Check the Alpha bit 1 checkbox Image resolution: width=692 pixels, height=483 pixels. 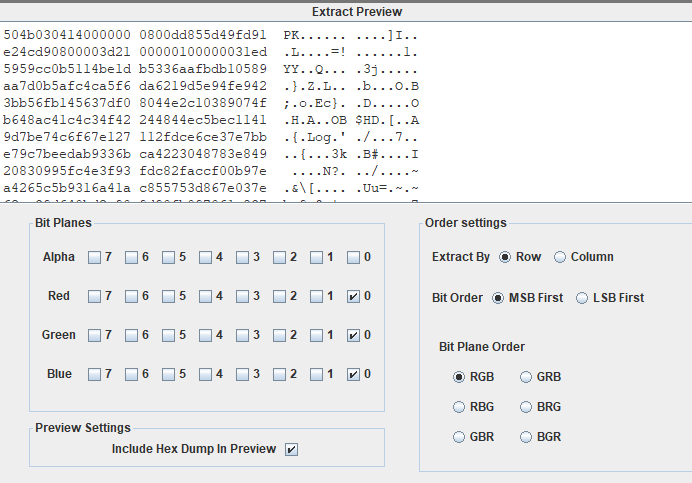316,257
